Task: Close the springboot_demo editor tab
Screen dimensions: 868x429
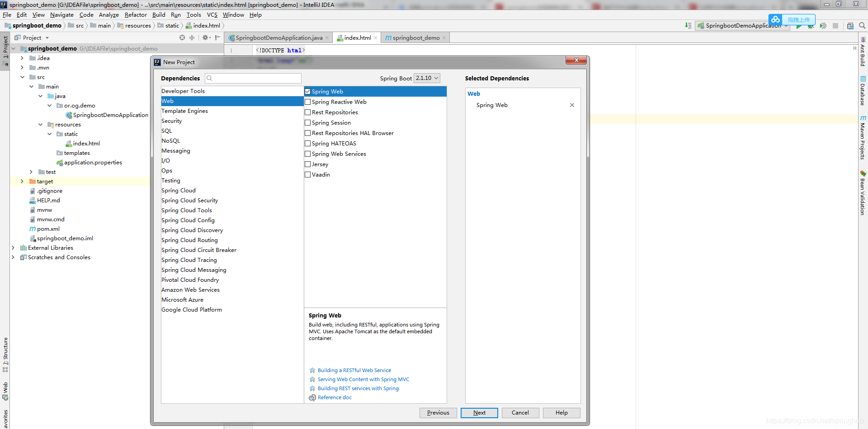Action: (x=444, y=38)
